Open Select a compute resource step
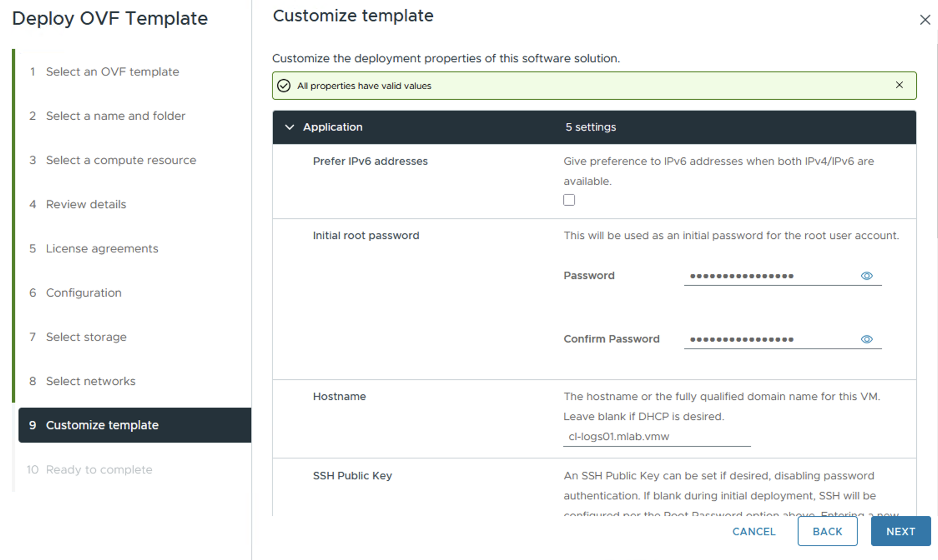The width and height of the screenshot is (938, 560). pos(121,160)
